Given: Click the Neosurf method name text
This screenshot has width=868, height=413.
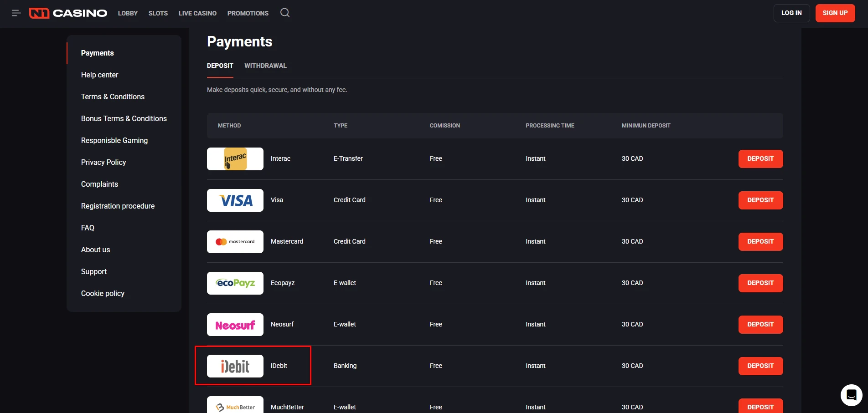Looking at the screenshot, I should point(282,325).
